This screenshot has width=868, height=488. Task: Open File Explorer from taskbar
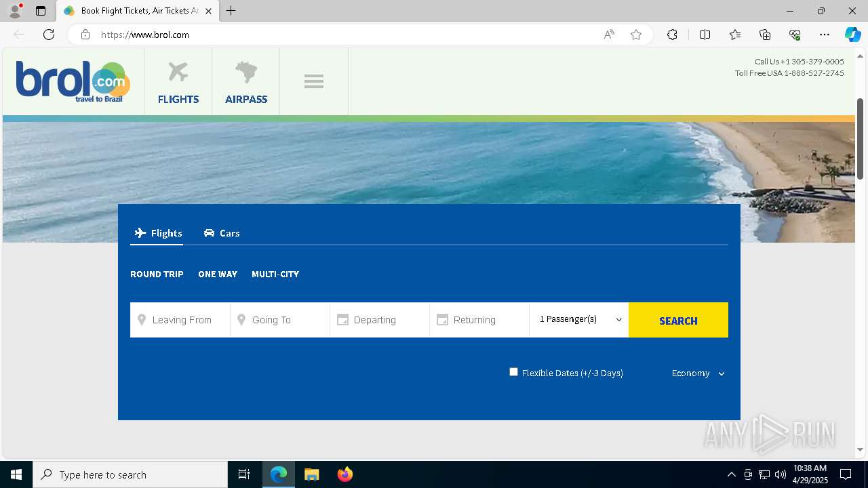(312, 474)
